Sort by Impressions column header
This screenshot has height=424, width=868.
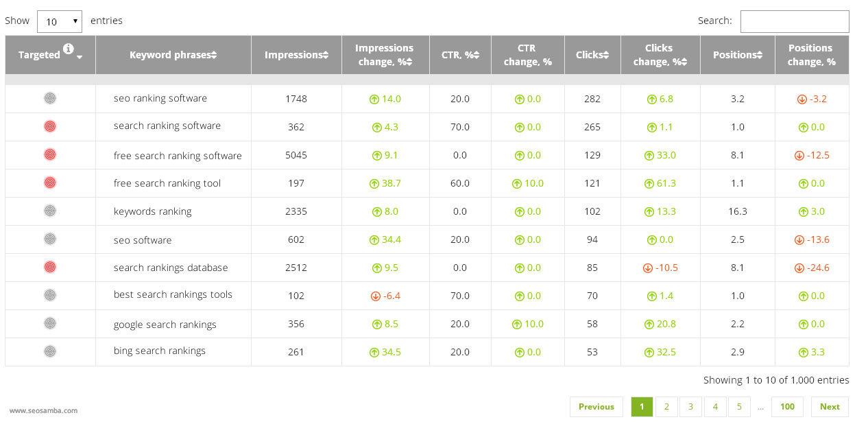coord(296,55)
